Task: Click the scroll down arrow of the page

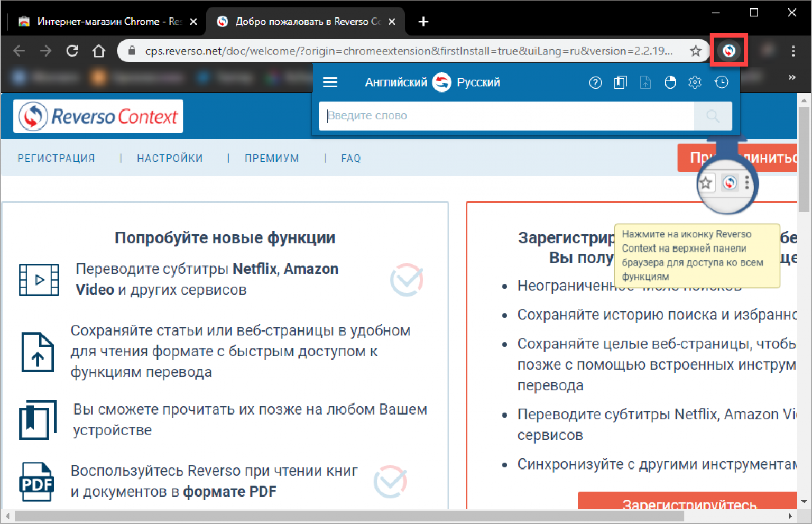Action: [804, 501]
